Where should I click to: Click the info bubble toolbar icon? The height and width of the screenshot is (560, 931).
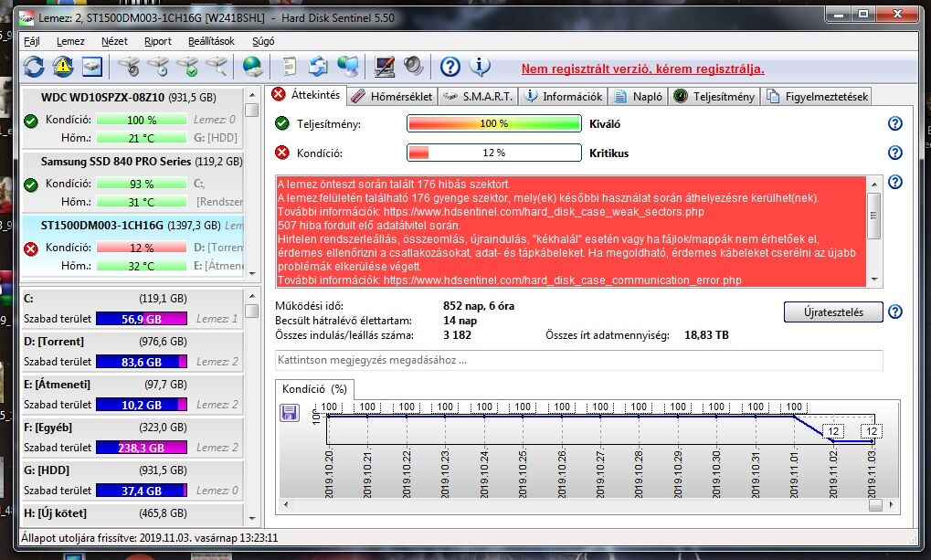point(479,67)
